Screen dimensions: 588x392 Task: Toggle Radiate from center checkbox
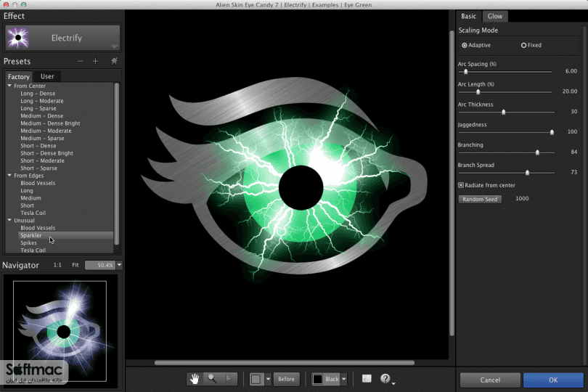(461, 185)
